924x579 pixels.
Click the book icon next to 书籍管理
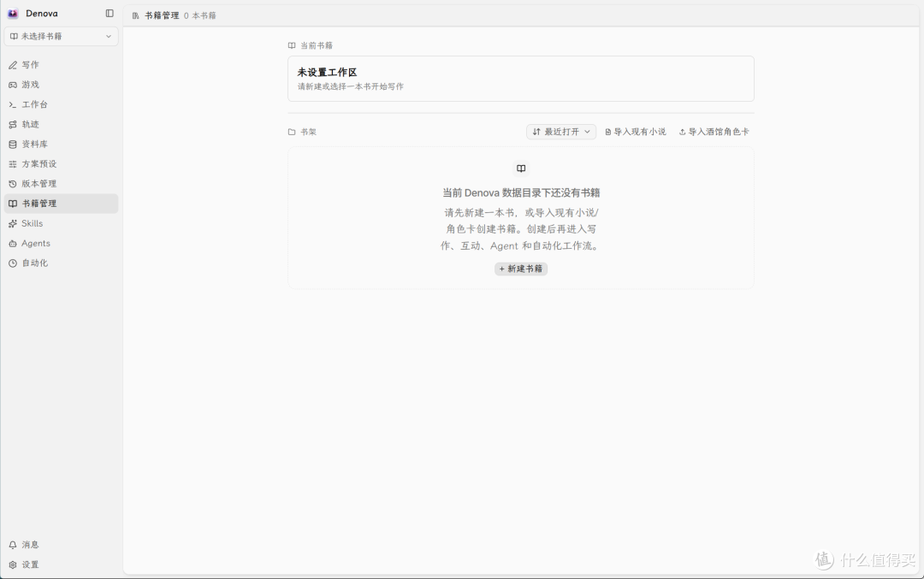(13, 204)
